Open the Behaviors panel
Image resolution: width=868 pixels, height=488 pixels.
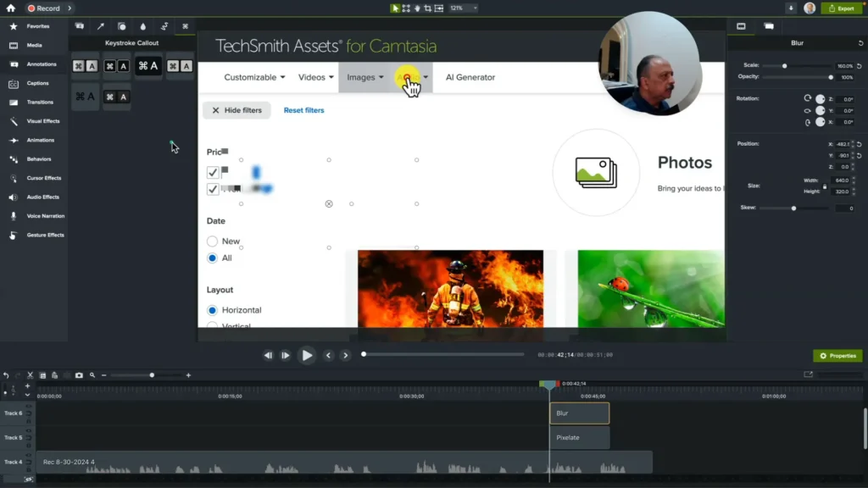pyautogui.click(x=34, y=158)
